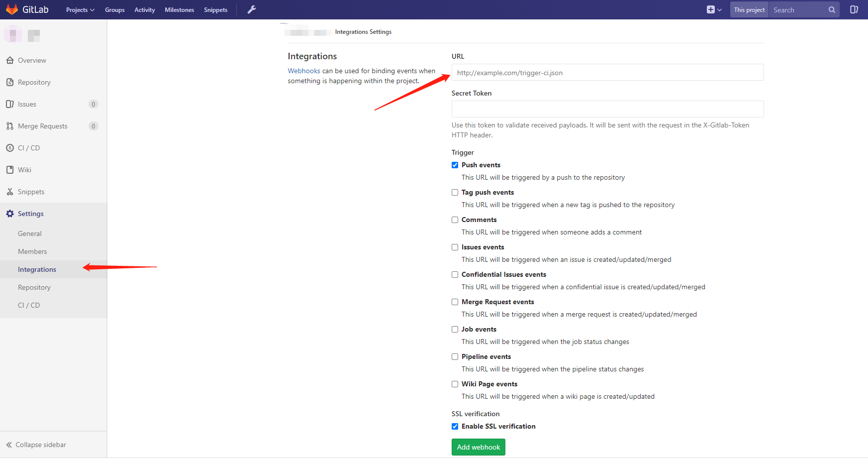Toggle the Push events checkbox
This screenshot has height=459, width=868.
point(455,165)
